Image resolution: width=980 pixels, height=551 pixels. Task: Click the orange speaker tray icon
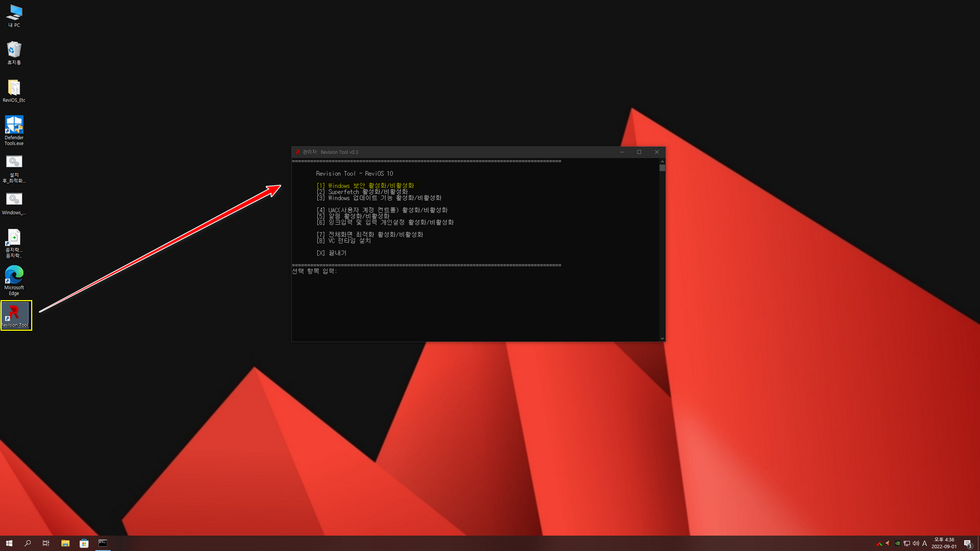pos(888,543)
